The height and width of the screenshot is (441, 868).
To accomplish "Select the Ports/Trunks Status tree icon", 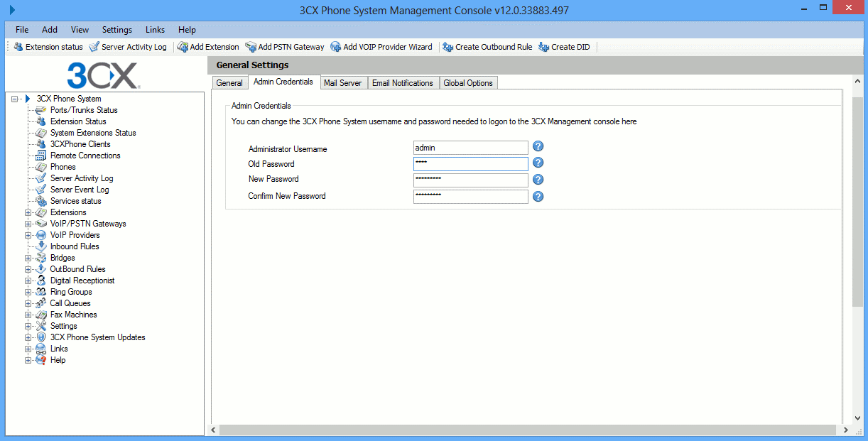I will click(x=41, y=110).
